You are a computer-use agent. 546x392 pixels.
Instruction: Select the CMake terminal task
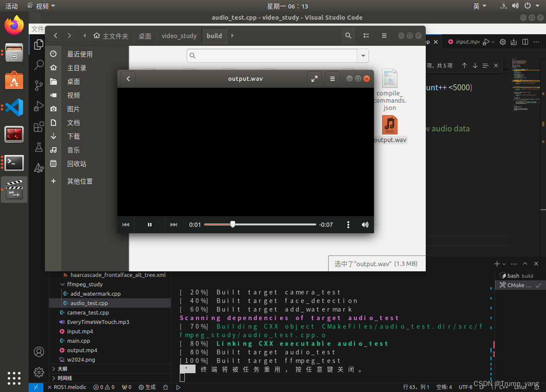pyautogui.click(x=520, y=285)
